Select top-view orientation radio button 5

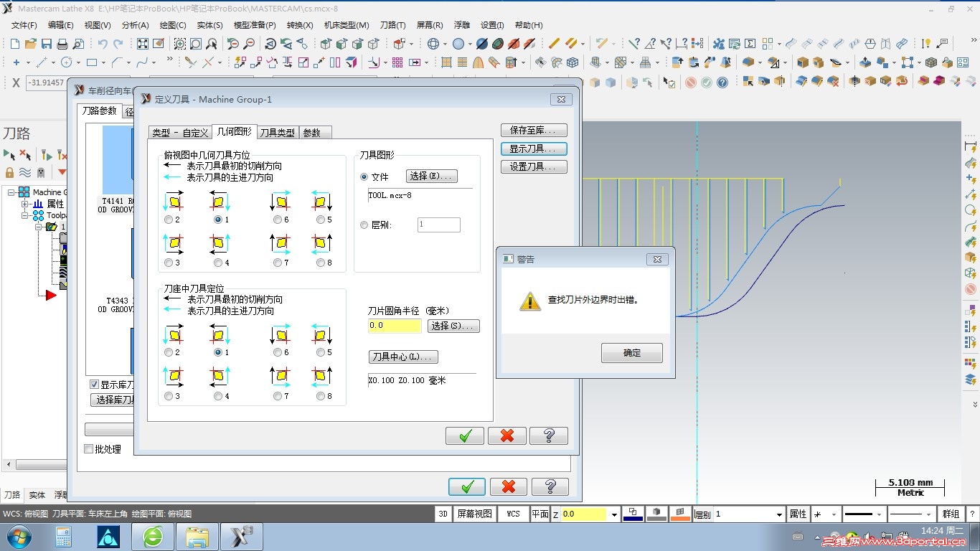321,220
